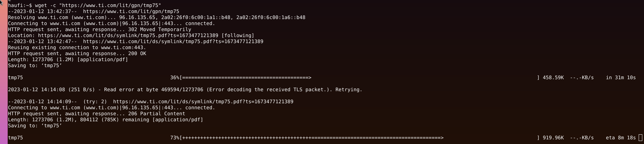
Task: Click the 458.59K downloaded size value
Action: pos(553,78)
